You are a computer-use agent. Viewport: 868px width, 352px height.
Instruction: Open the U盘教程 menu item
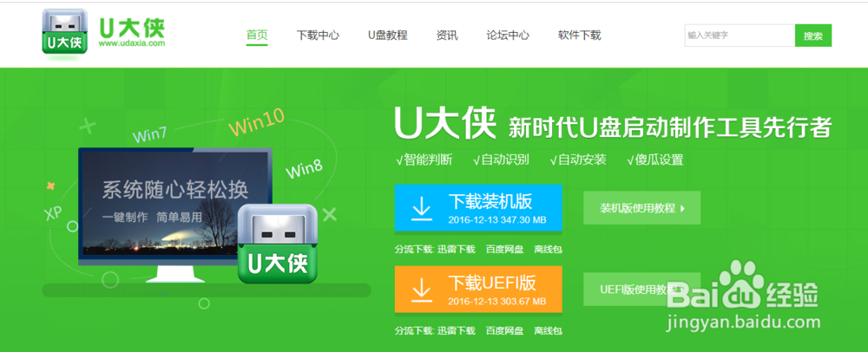pos(387,36)
